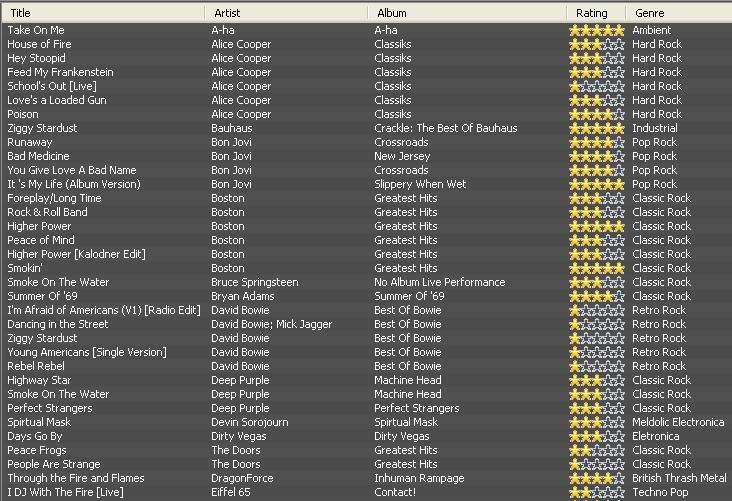Click album No Album Live Performance

click(x=440, y=282)
